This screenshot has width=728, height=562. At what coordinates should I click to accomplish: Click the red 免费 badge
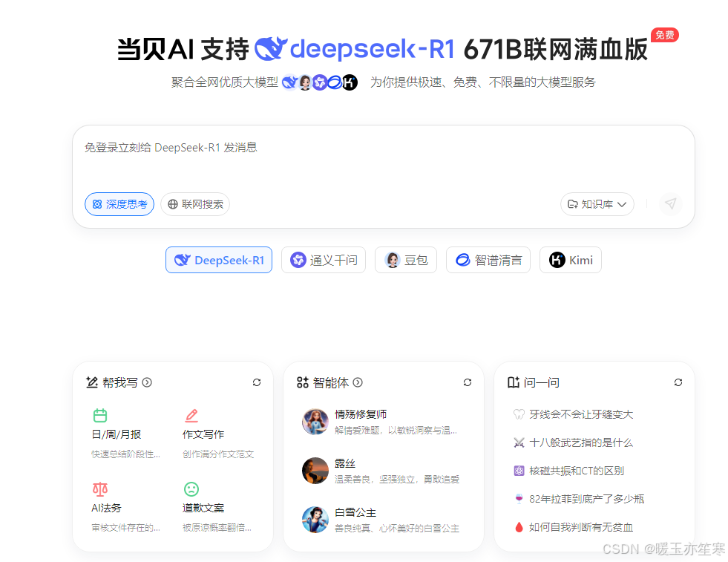(665, 35)
